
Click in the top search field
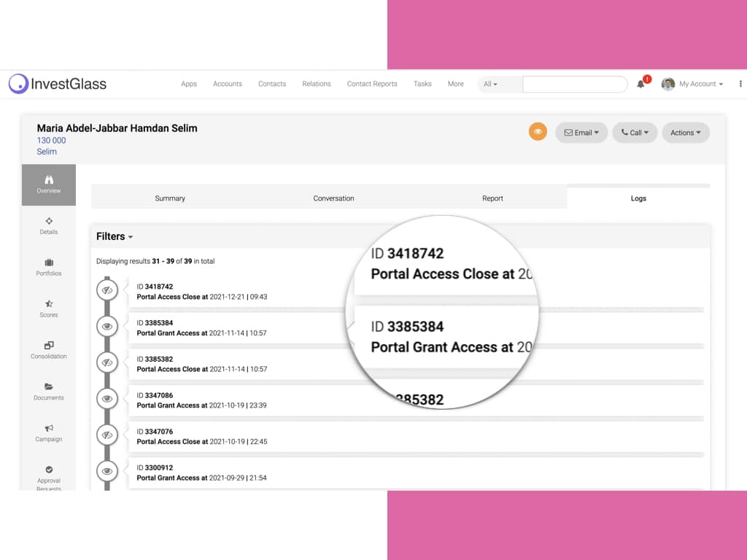coord(575,85)
